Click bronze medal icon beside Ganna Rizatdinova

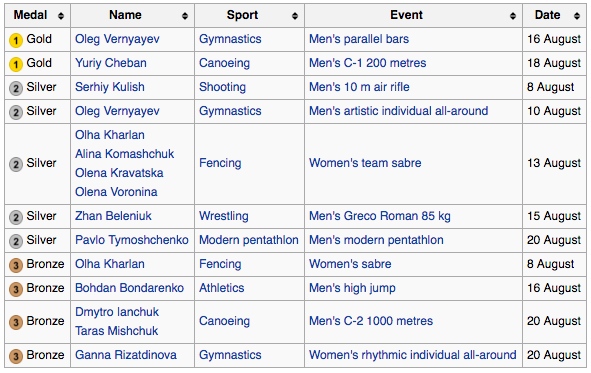point(16,356)
